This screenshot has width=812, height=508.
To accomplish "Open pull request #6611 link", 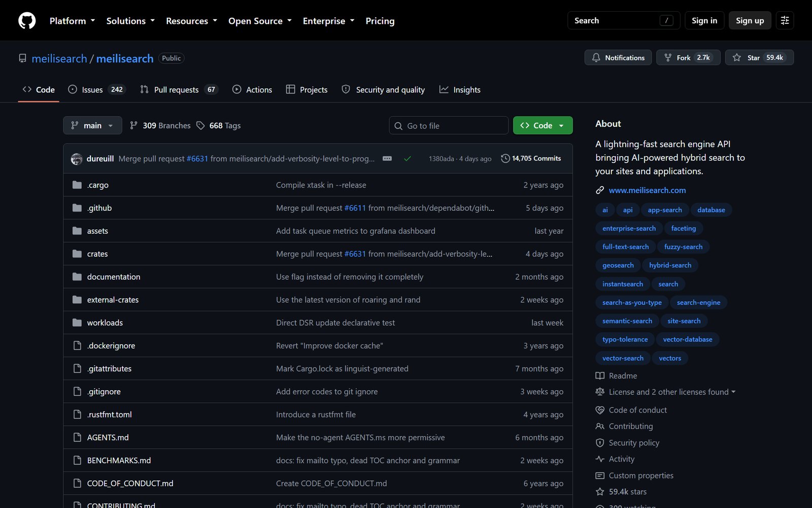I will pyautogui.click(x=355, y=208).
